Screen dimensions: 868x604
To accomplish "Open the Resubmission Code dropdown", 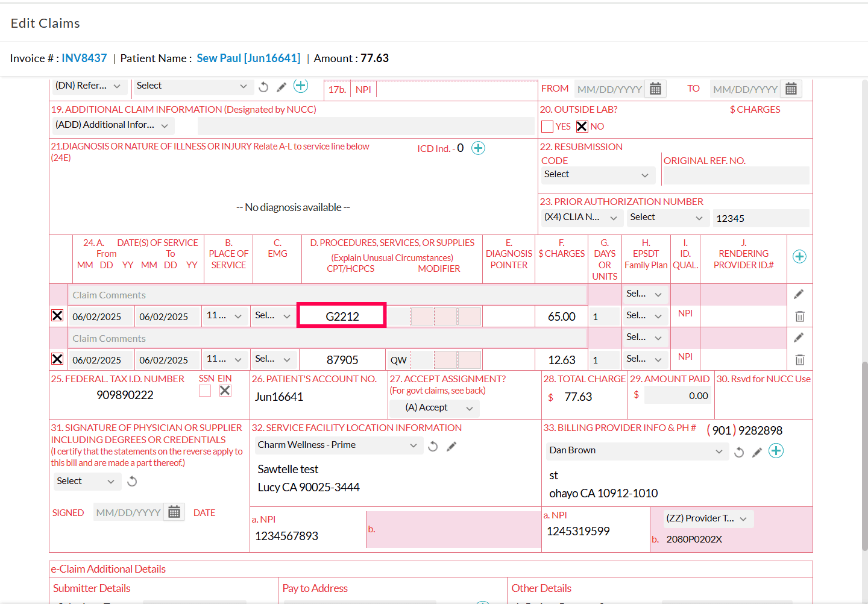I will point(596,175).
